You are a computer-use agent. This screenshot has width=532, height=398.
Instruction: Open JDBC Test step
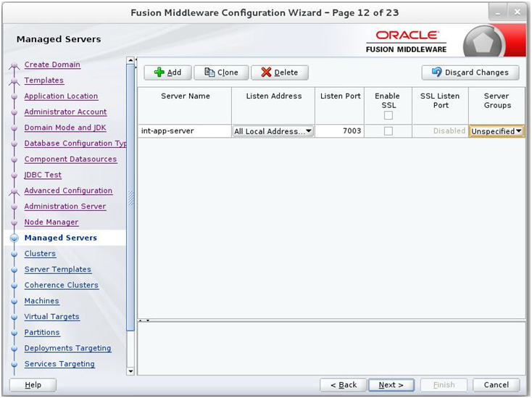[x=43, y=175]
